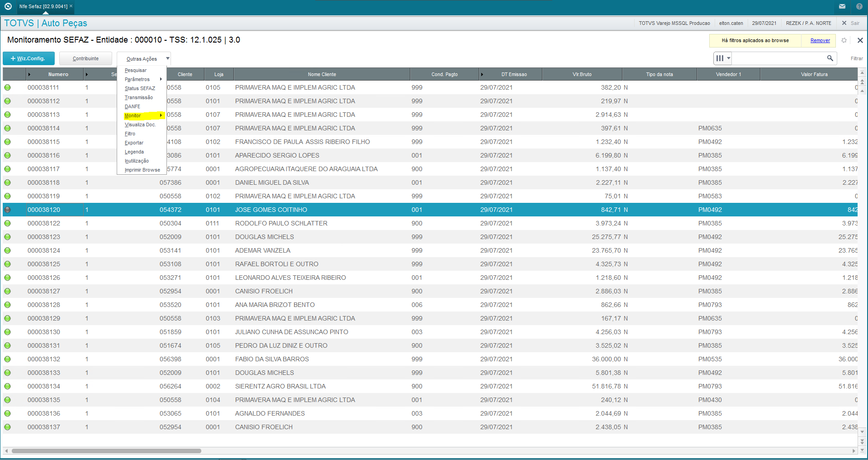Click the Contribuinte button
Image resolution: width=868 pixels, height=460 pixels.
pyautogui.click(x=85, y=58)
